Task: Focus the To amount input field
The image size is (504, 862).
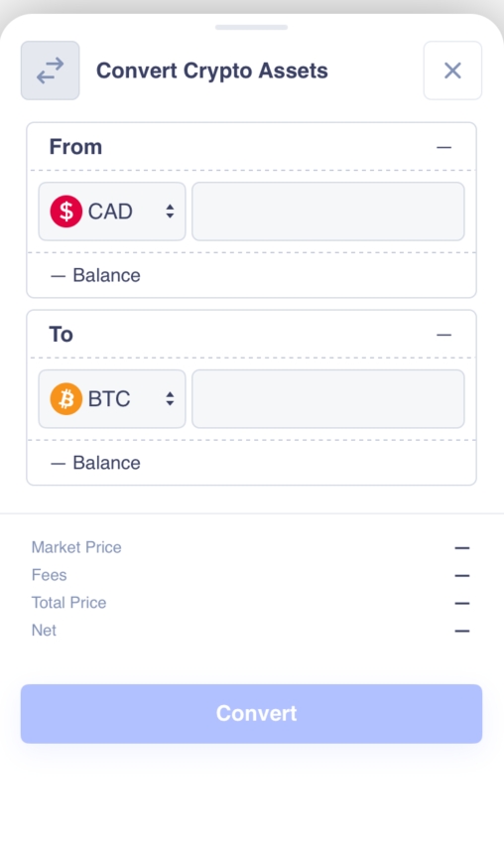Action: click(x=328, y=399)
